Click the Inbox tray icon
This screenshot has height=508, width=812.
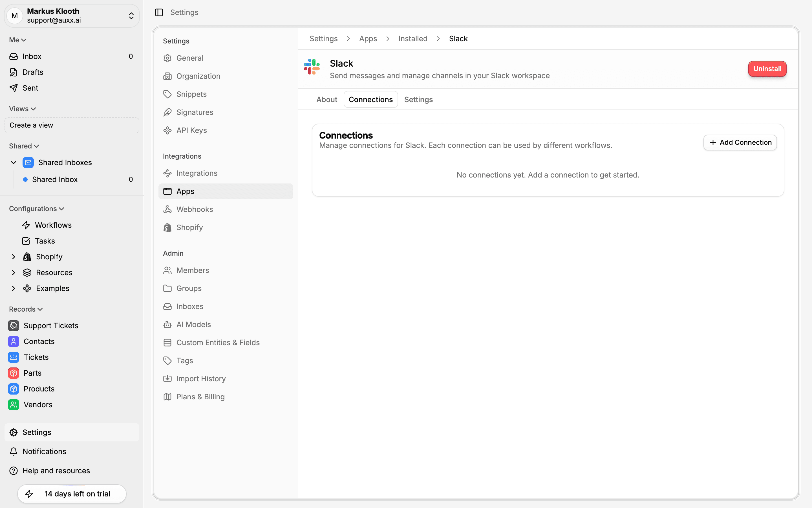(14, 56)
